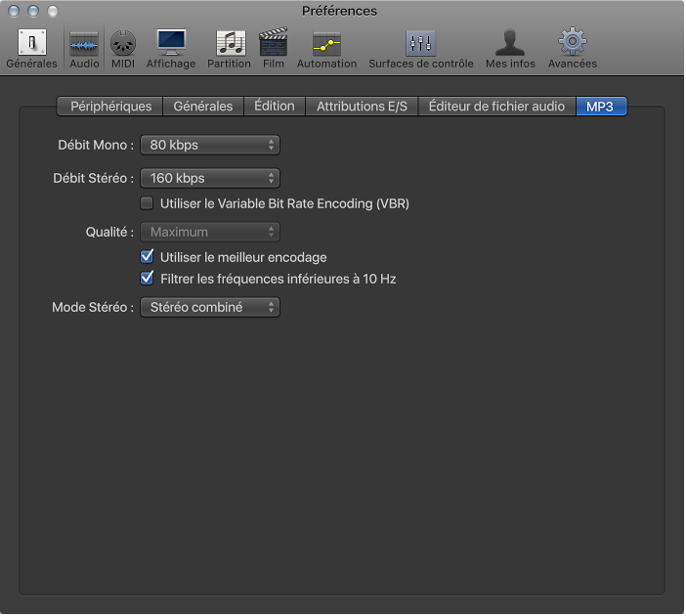The width and height of the screenshot is (686, 616).
Task: Open the Générales preferences pane icon
Action: pos(32,42)
